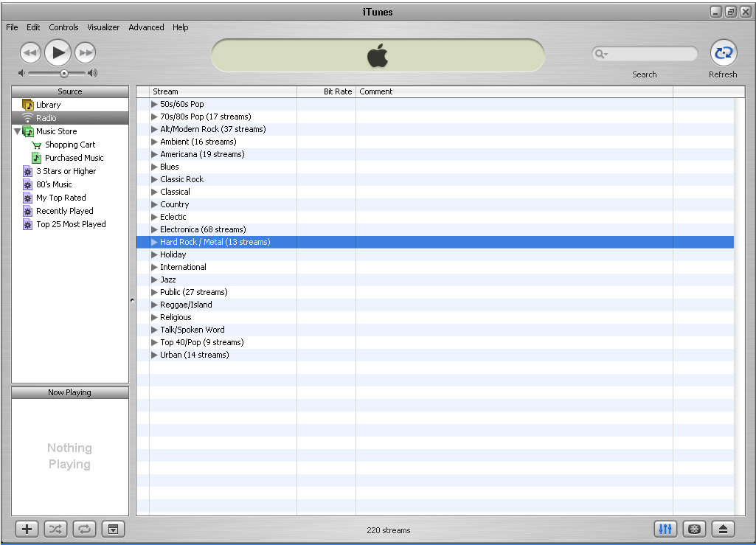The width and height of the screenshot is (756, 545).
Task: Open Music Store via its icon
Action: pyautogui.click(x=28, y=131)
